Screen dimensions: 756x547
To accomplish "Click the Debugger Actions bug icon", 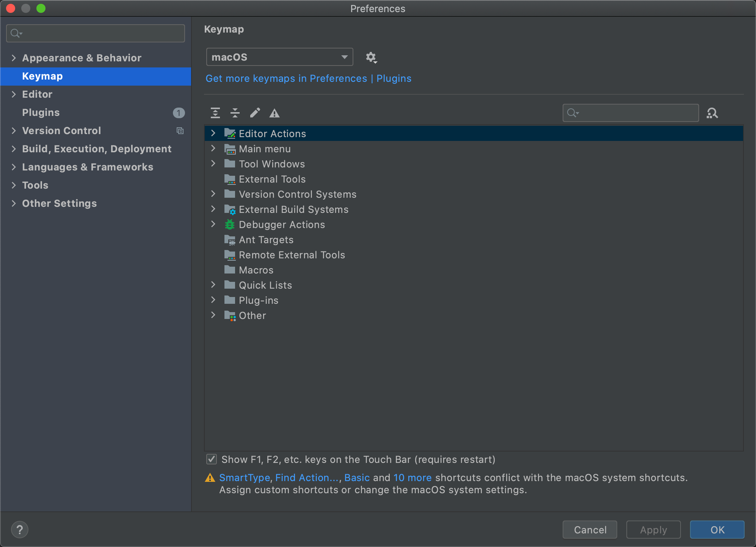I will [x=230, y=225].
